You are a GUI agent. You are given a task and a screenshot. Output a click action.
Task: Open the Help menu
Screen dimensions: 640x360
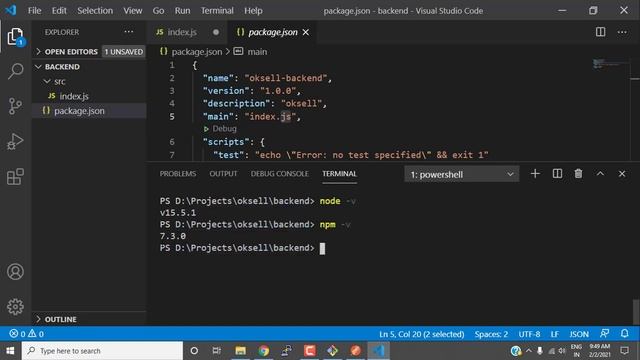253,11
